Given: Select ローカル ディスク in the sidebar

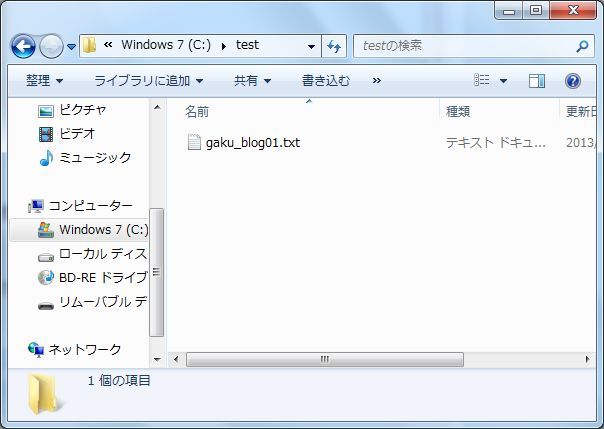Looking at the screenshot, I should click(103, 254).
